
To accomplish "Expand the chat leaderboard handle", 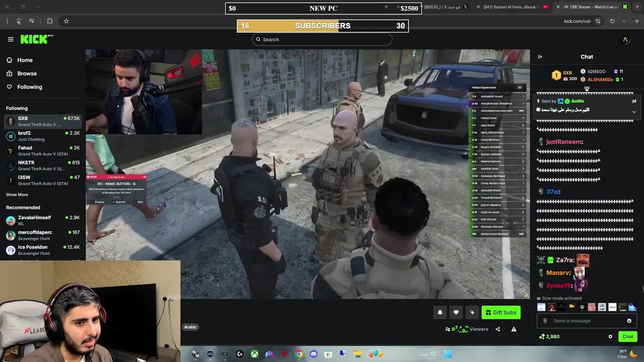I will (587, 89).
